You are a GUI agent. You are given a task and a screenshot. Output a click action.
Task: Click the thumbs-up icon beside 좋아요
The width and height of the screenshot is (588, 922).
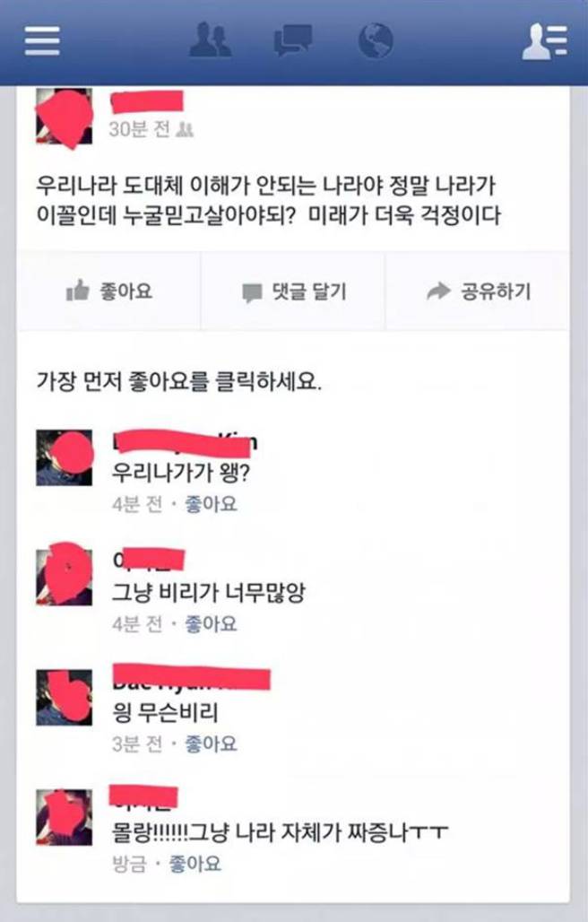[x=78, y=291]
